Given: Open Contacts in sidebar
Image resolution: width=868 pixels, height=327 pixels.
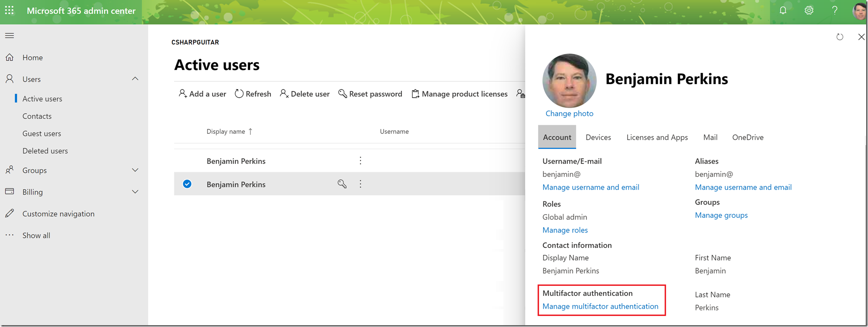Looking at the screenshot, I should pyautogui.click(x=37, y=116).
